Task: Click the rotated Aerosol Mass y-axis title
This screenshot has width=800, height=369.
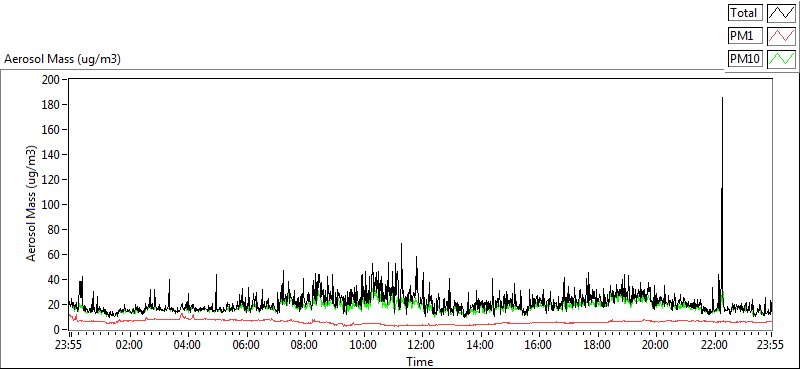Action: pyautogui.click(x=32, y=204)
